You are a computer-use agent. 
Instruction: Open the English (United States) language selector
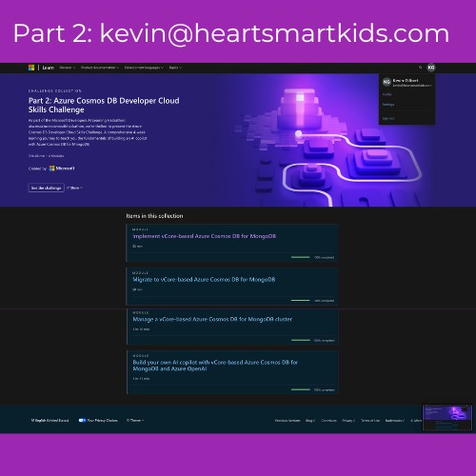click(50, 420)
